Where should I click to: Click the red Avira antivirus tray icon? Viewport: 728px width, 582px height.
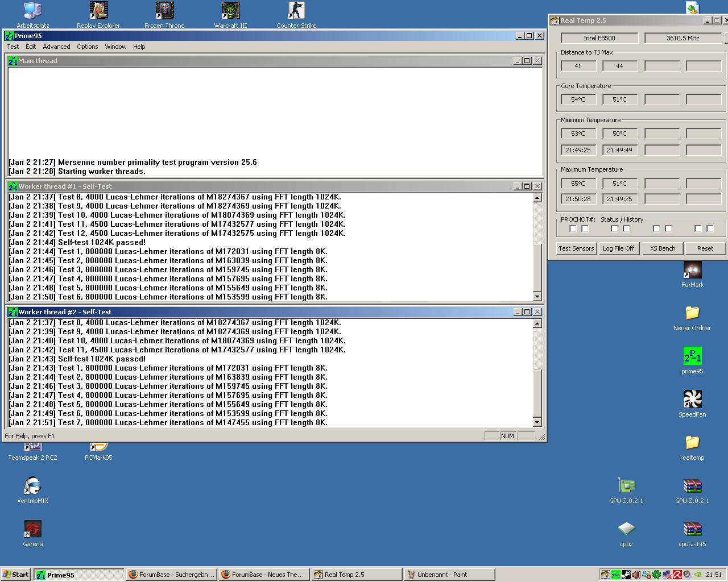click(677, 575)
